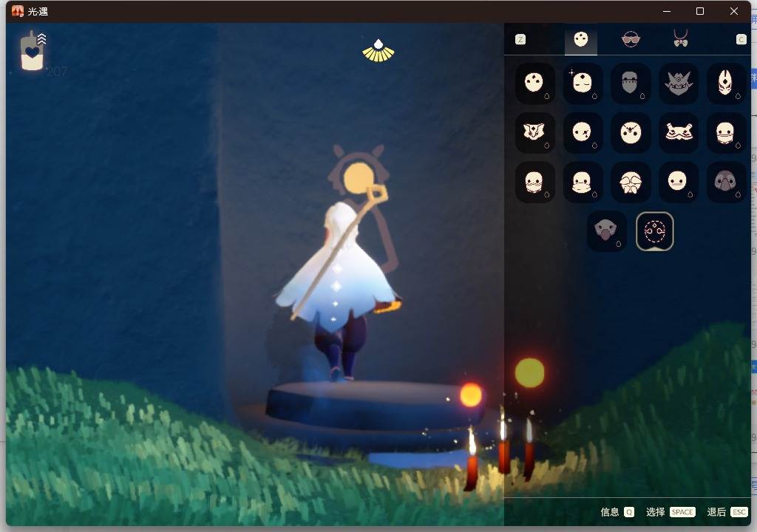Choose the gray bird-beak mask in bottom row
Image resolution: width=757 pixels, height=532 pixels.
coord(606,231)
